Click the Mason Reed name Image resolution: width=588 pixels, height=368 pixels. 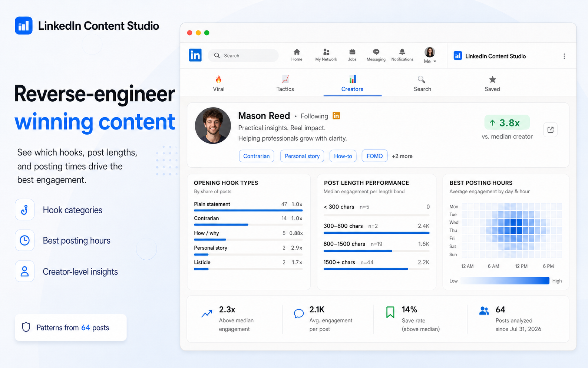click(x=264, y=116)
